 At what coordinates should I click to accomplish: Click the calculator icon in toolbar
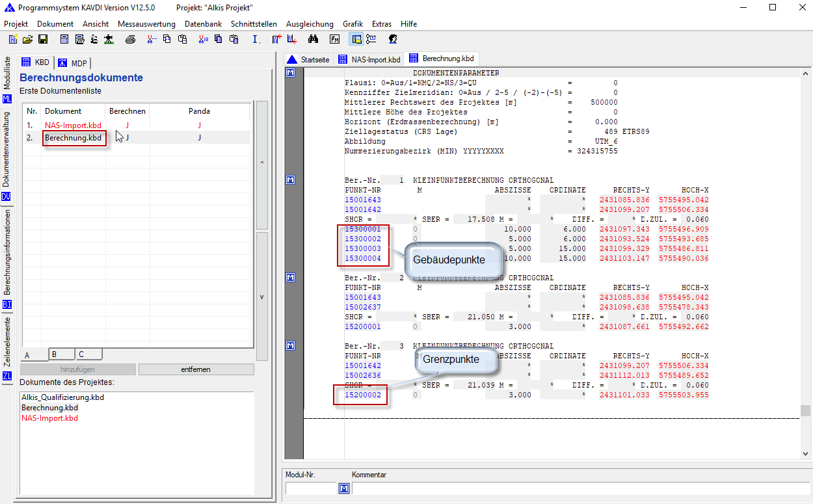(64, 39)
